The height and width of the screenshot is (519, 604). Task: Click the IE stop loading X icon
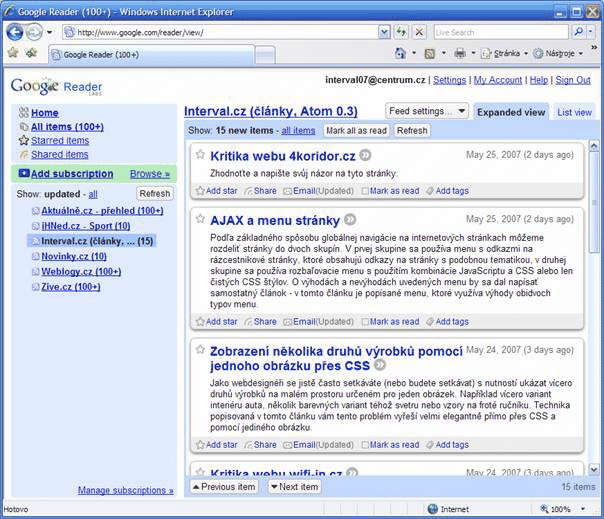[x=419, y=32]
